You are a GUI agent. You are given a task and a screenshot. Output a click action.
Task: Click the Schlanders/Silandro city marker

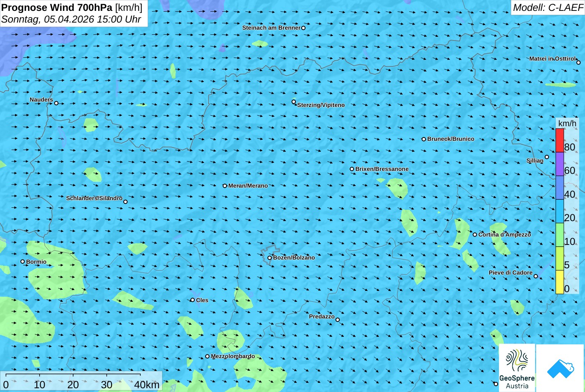[x=125, y=202]
